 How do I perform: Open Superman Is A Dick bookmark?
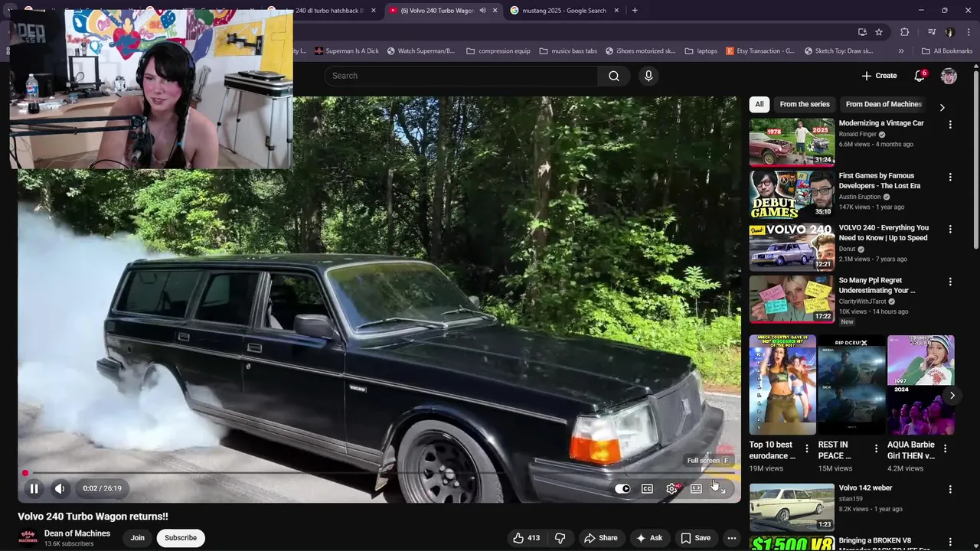click(346, 51)
